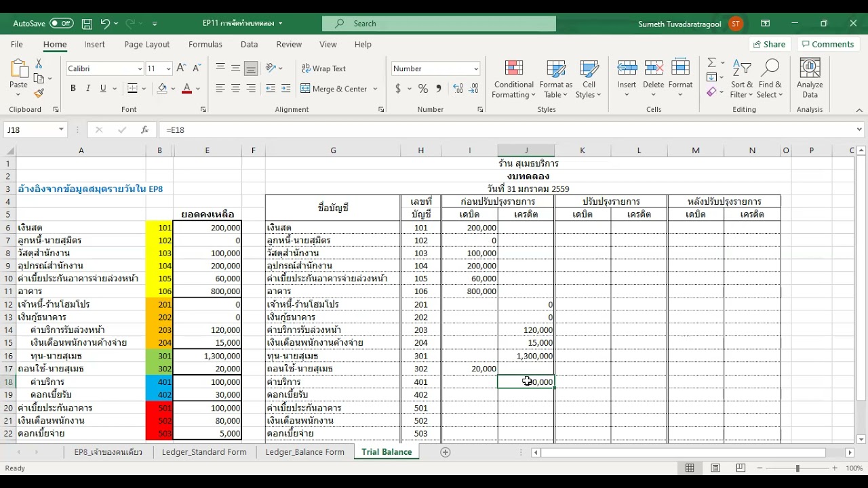Image resolution: width=868 pixels, height=488 pixels.
Task: Switch to Page Break Preview in status bar
Action: point(741,468)
